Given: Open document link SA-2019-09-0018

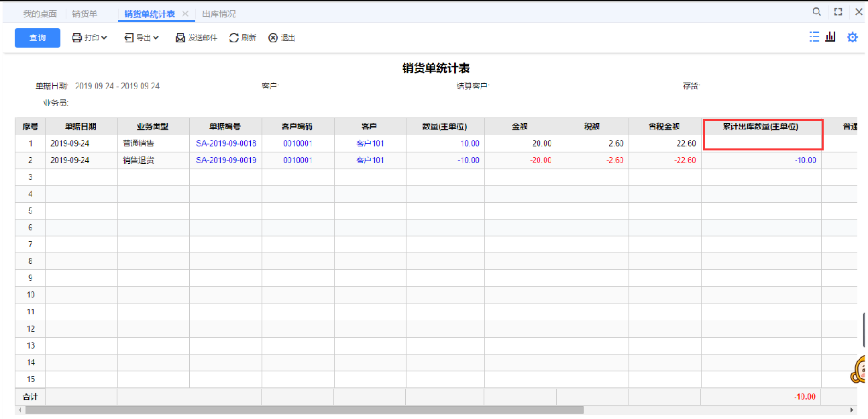Looking at the screenshot, I should pyautogui.click(x=226, y=144).
